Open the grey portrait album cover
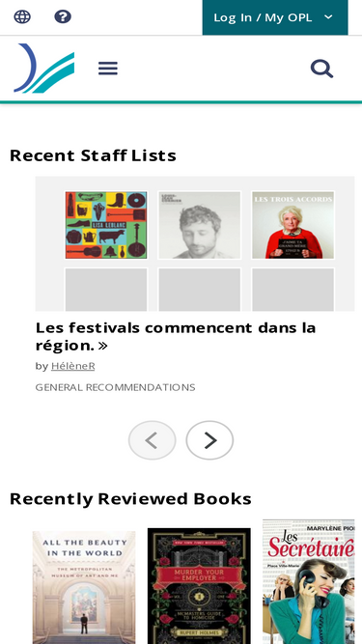The height and width of the screenshot is (644, 362). pyautogui.click(x=200, y=225)
